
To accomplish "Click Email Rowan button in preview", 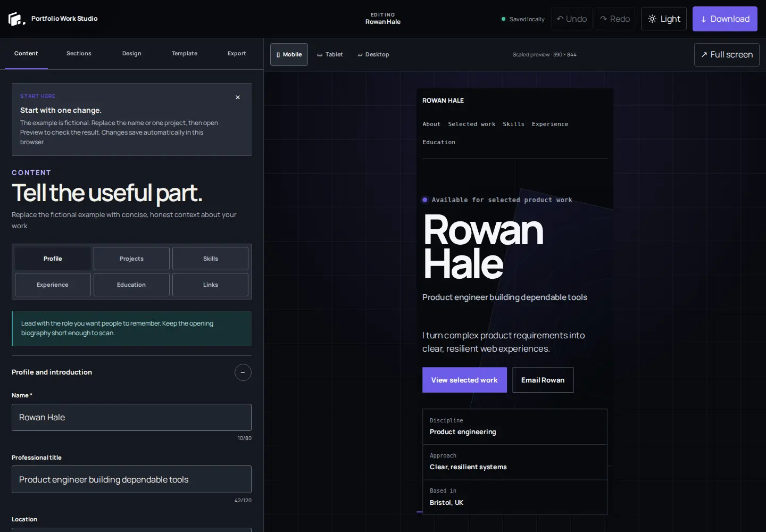I will [543, 380].
